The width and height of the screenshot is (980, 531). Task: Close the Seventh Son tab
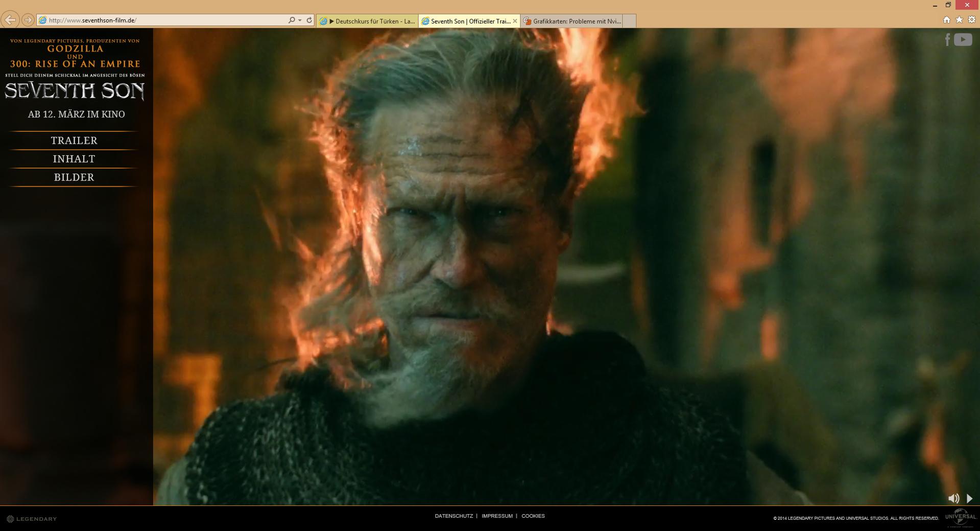point(515,21)
